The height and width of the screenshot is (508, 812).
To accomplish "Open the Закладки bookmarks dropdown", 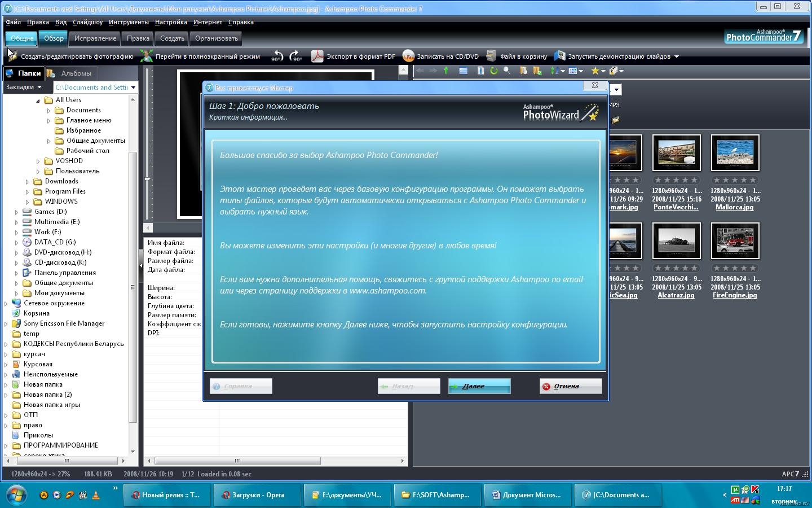I will [24, 87].
